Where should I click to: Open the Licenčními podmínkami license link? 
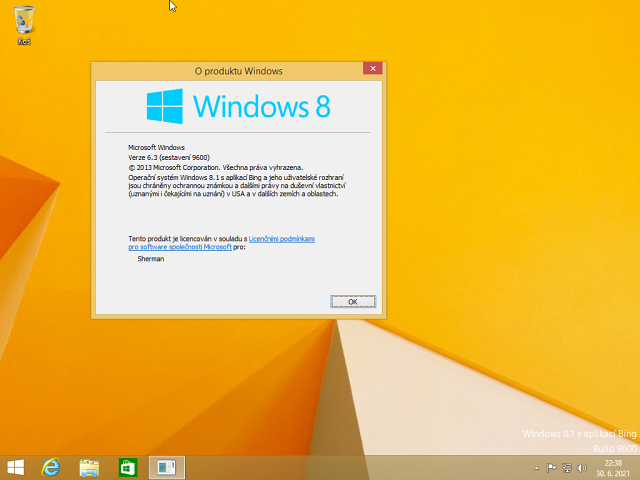[281, 239]
